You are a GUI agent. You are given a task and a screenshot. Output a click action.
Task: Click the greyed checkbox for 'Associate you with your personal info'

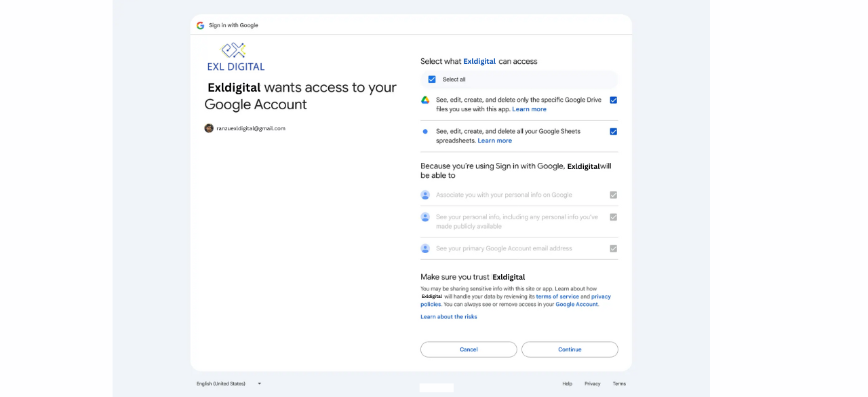point(614,195)
